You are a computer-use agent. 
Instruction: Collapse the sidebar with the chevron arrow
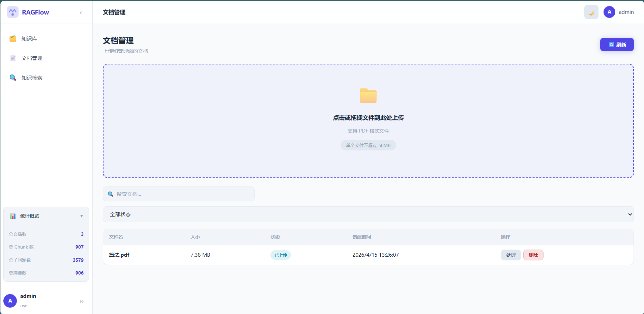click(x=81, y=12)
